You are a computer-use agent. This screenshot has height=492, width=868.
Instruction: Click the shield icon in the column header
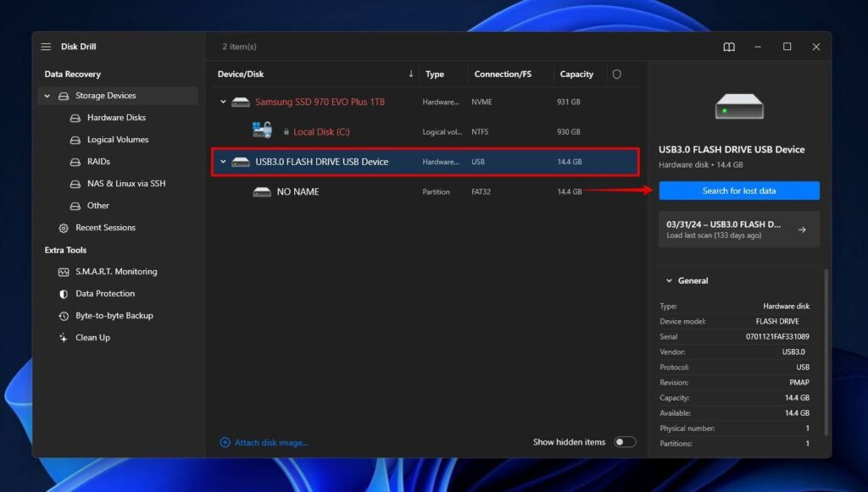pos(619,74)
